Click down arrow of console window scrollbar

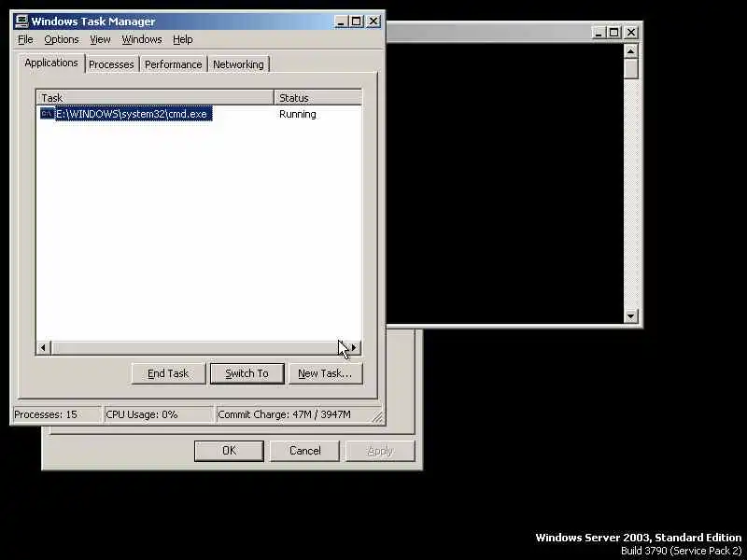click(x=631, y=315)
